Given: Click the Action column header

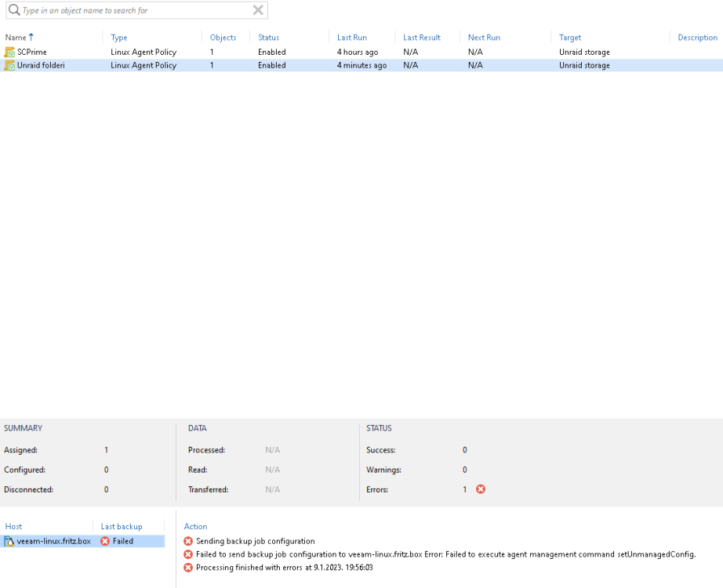Looking at the screenshot, I should tap(195, 526).
